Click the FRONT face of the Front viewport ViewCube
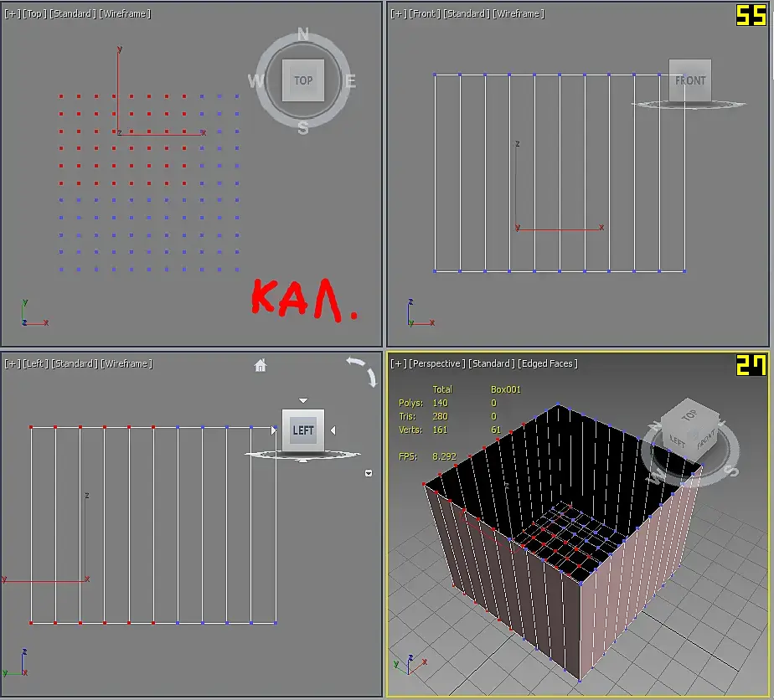This screenshot has height=700, width=774. coord(690,80)
